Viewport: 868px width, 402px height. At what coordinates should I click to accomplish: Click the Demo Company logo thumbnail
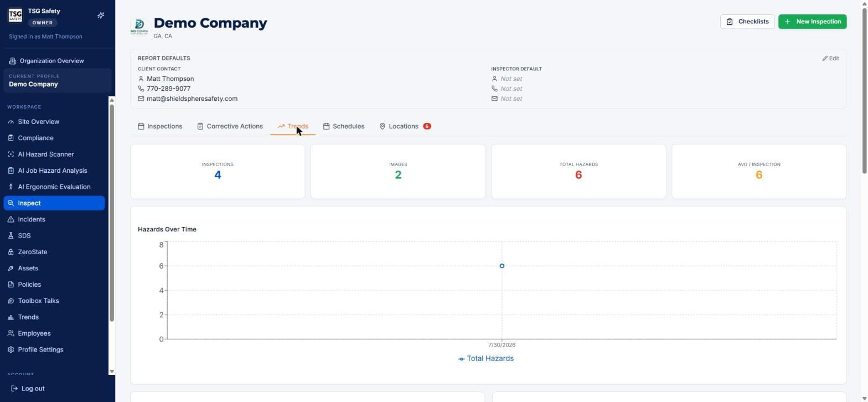(139, 25)
